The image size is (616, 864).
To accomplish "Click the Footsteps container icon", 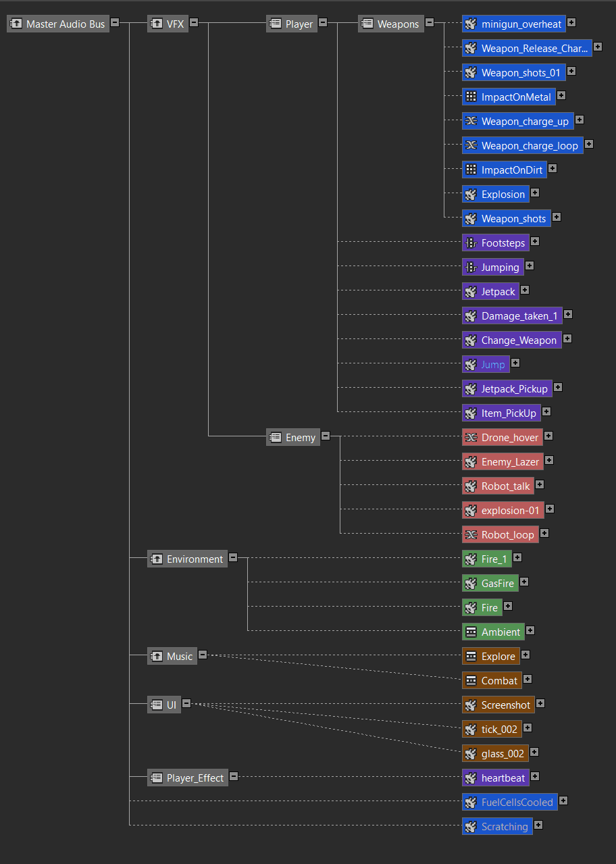I will [471, 243].
